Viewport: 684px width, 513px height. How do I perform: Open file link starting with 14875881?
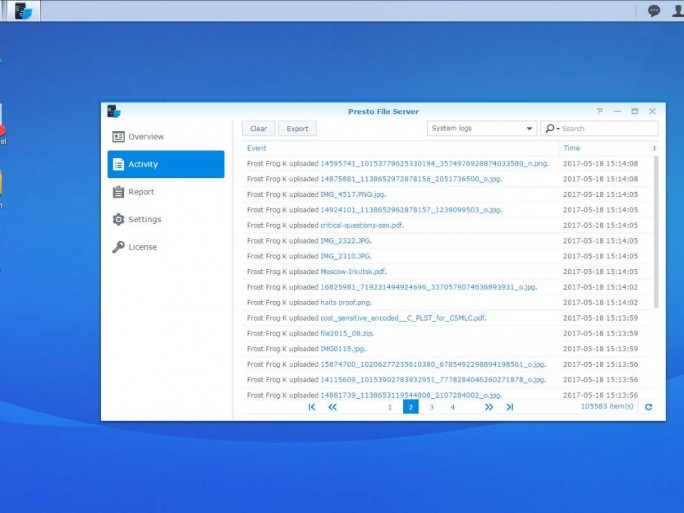point(411,179)
